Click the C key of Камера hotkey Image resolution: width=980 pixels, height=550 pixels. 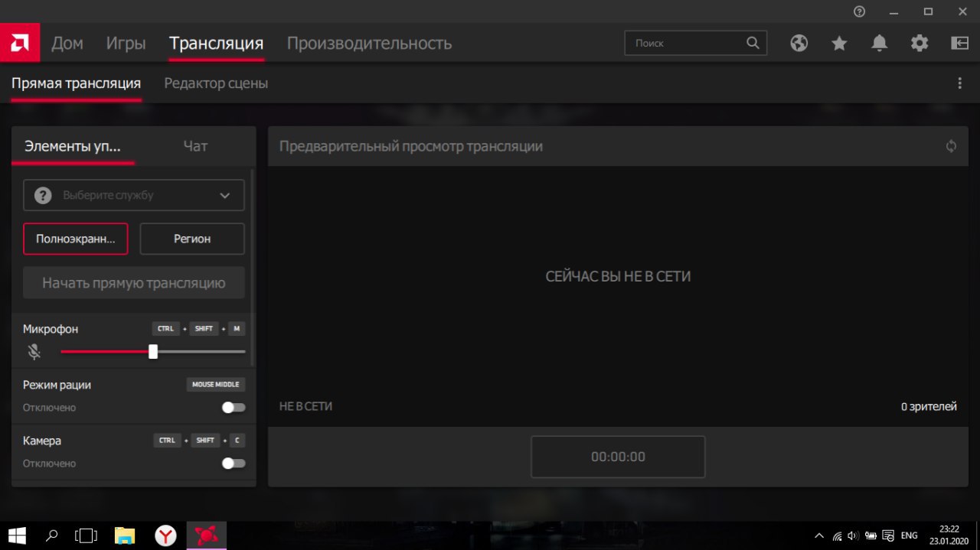(237, 441)
